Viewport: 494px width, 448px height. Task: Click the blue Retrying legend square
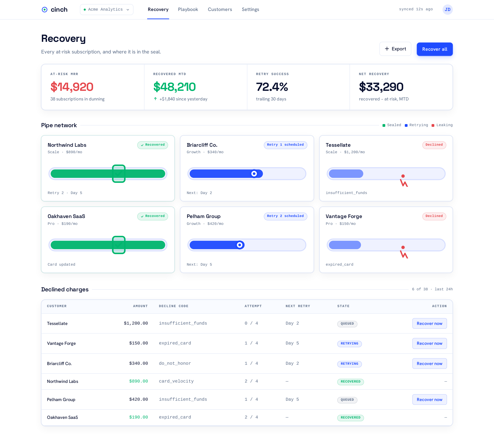pyautogui.click(x=406, y=125)
